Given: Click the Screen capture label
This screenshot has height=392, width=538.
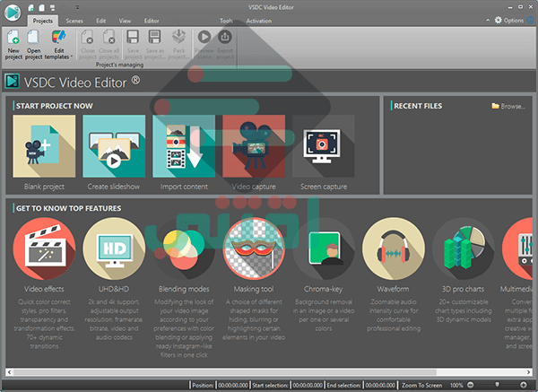Looking at the screenshot, I should coord(324,187).
